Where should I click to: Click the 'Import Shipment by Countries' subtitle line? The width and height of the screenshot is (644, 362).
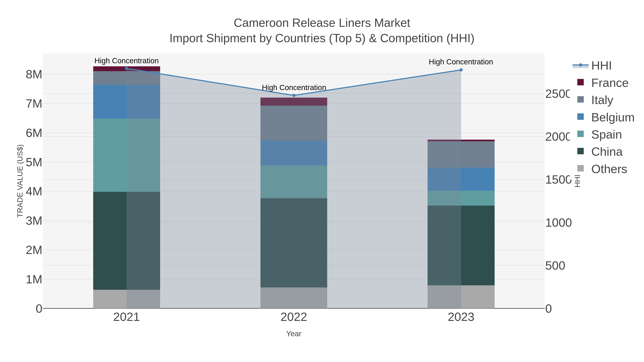(x=322, y=38)
